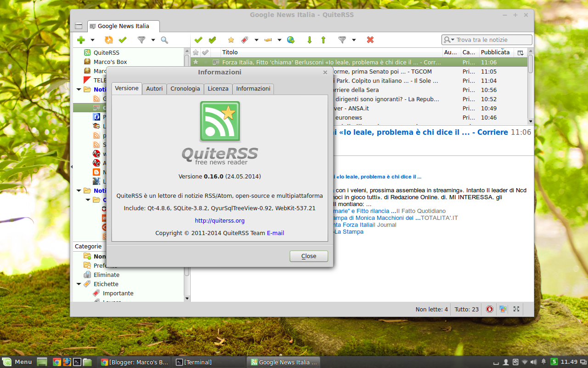Sort by the Pubblicata column header

(497, 52)
